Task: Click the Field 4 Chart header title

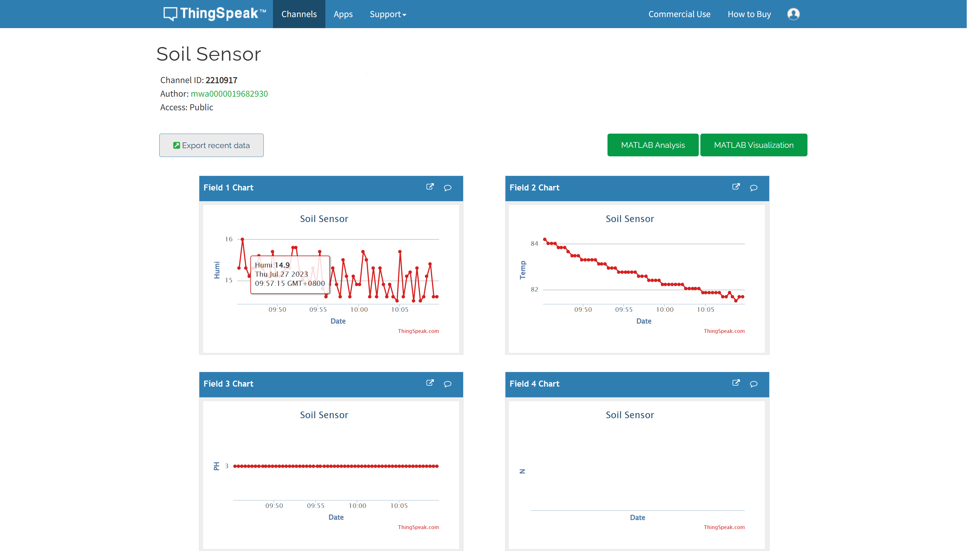Action: (534, 383)
